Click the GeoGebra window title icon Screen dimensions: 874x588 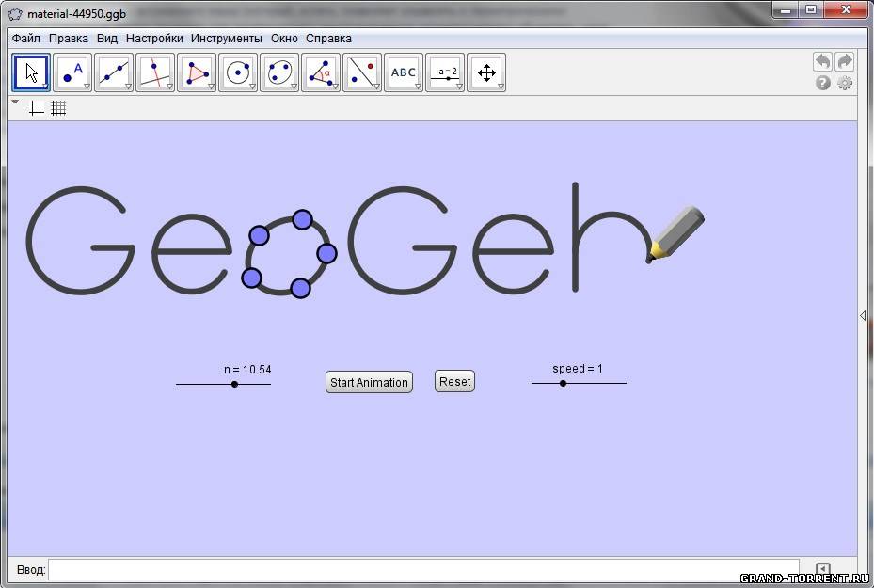click(x=16, y=13)
